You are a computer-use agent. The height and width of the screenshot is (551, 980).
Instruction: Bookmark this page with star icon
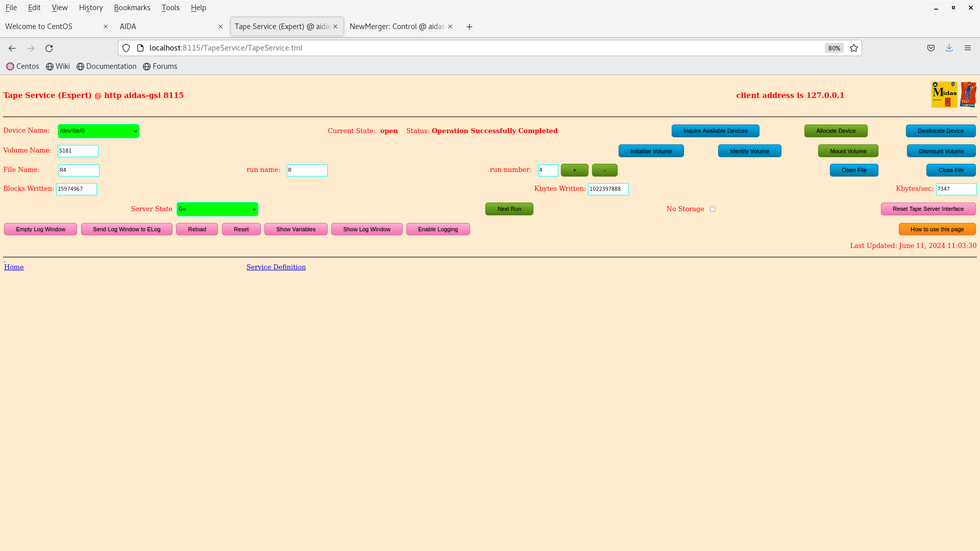854,48
